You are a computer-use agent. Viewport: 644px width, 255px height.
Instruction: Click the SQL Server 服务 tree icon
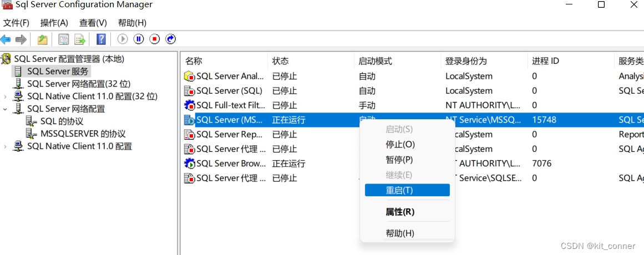pyautogui.click(x=18, y=72)
